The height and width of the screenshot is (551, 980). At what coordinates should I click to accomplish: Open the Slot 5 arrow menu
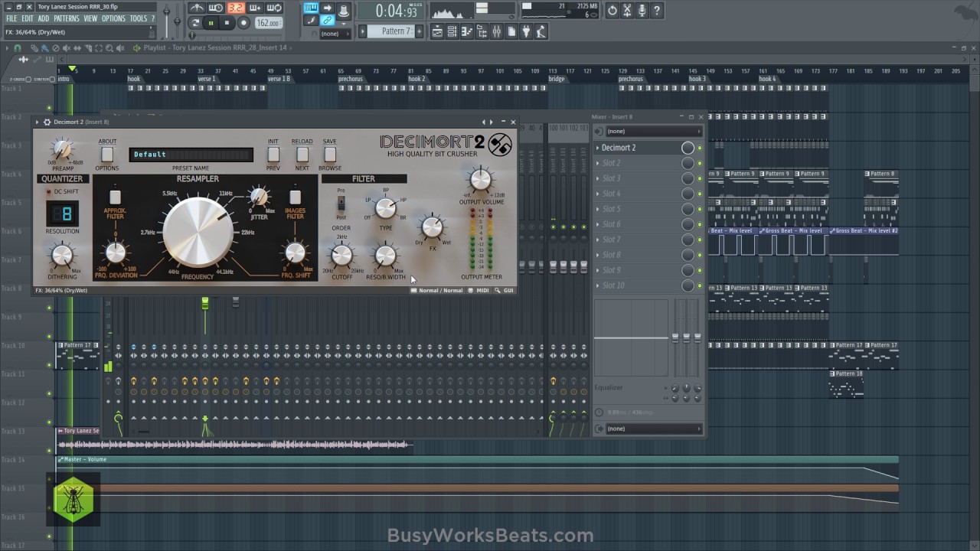598,209
